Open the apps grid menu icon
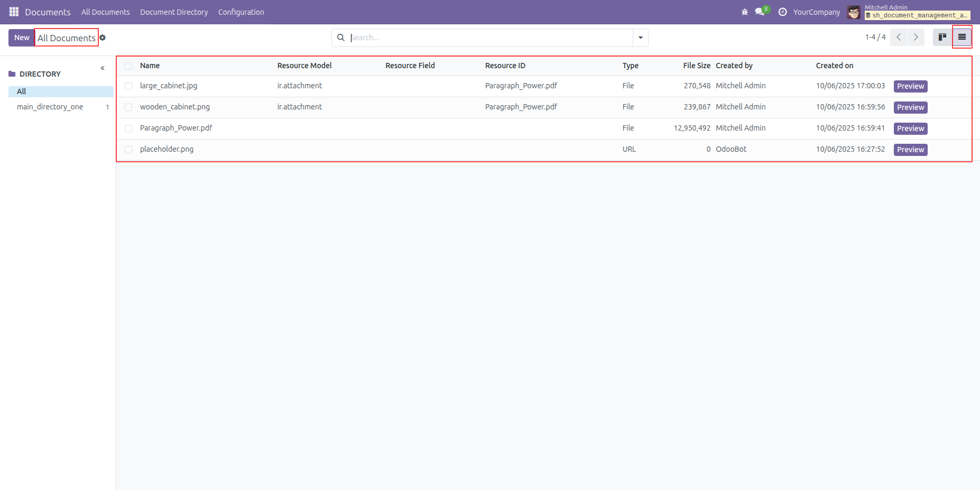 pyautogui.click(x=14, y=12)
